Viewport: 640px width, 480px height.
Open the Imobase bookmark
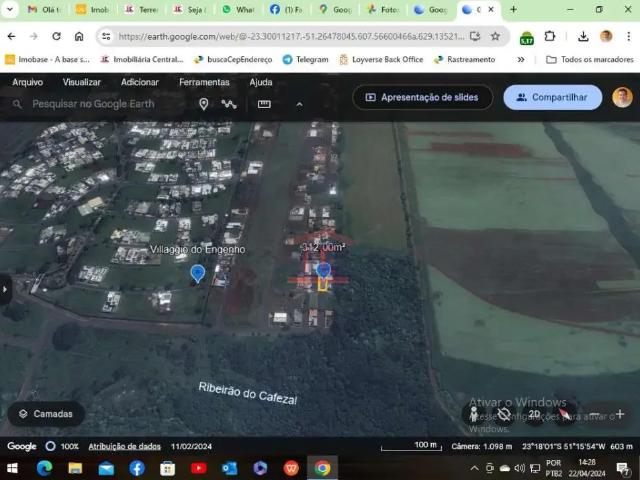[x=47, y=60]
